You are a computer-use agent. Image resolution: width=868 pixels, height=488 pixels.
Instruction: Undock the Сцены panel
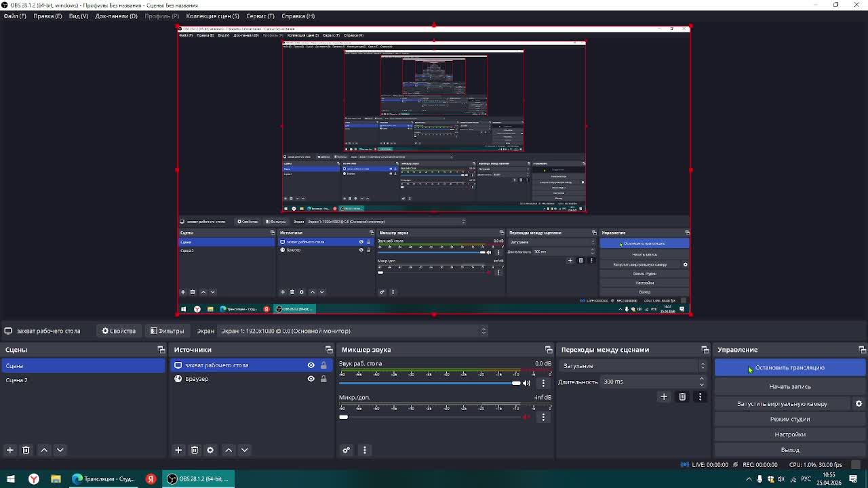[x=161, y=350]
